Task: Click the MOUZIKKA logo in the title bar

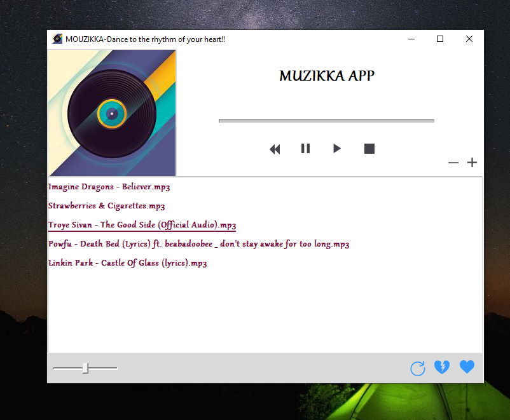Action: coord(56,39)
